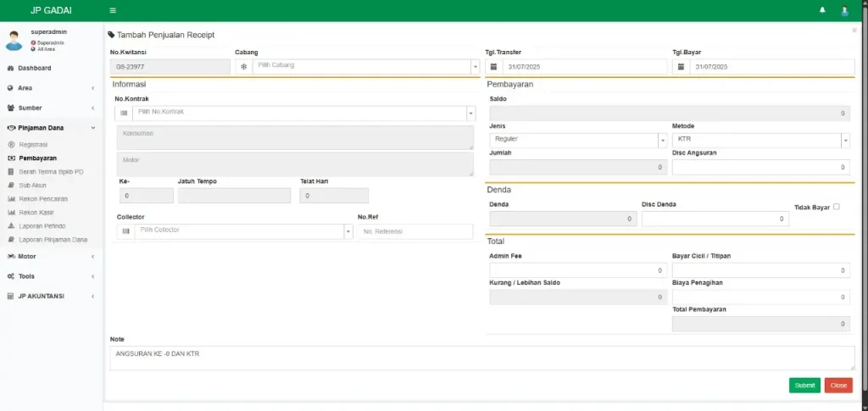Click the Sub Akun book icon
The width and height of the screenshot is (868, 411).
[11, 186]
